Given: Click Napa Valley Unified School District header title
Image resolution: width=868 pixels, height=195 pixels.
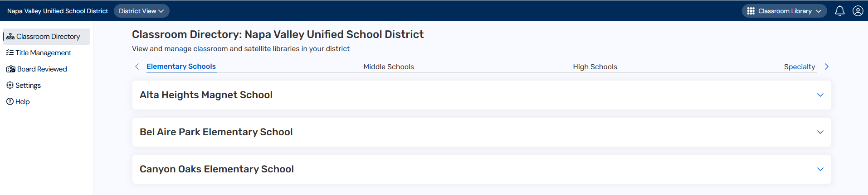Looking at the screenshot, I should 58,11.
